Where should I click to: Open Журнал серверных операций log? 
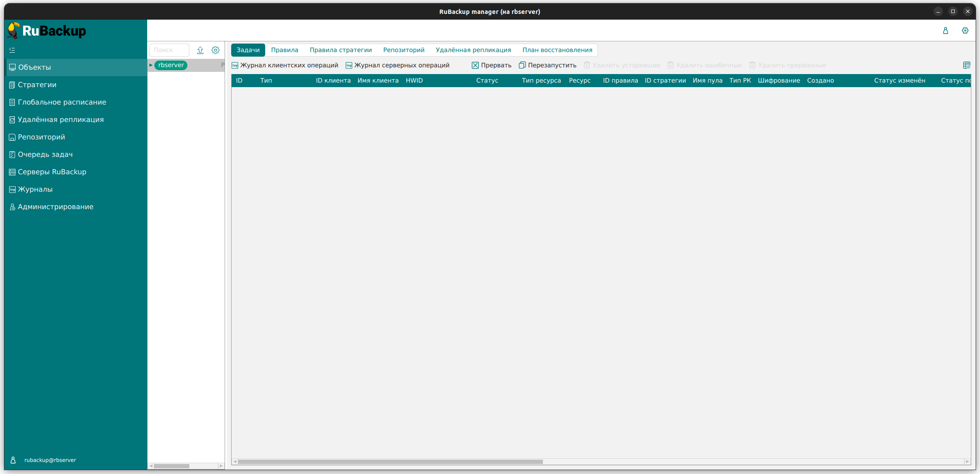(397, 65)
